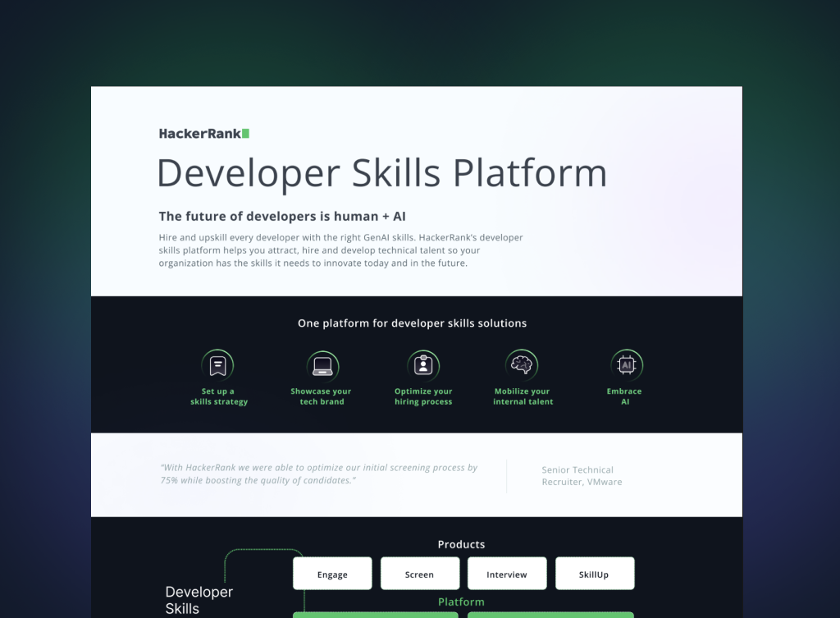840x618 pixels.
Task: Click the brain internal talent icon
Action: pos(521,365)
